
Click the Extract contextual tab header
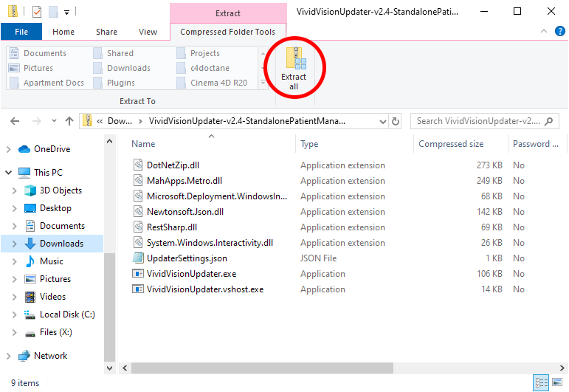point(228,13)
